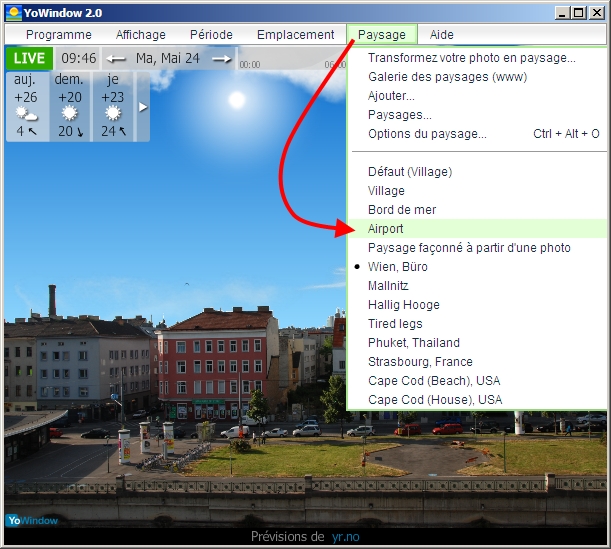Select Thursday's forecast (je +23)
611x549 pixels.
(x=113, y=106)
